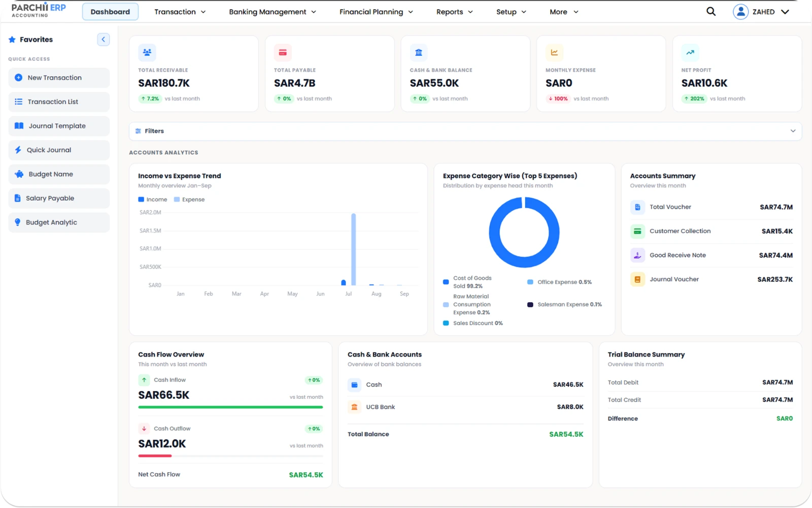Open Salary Payable from sidebar
This screenshot has height=508, width=812.
click(x=59, y=198)
